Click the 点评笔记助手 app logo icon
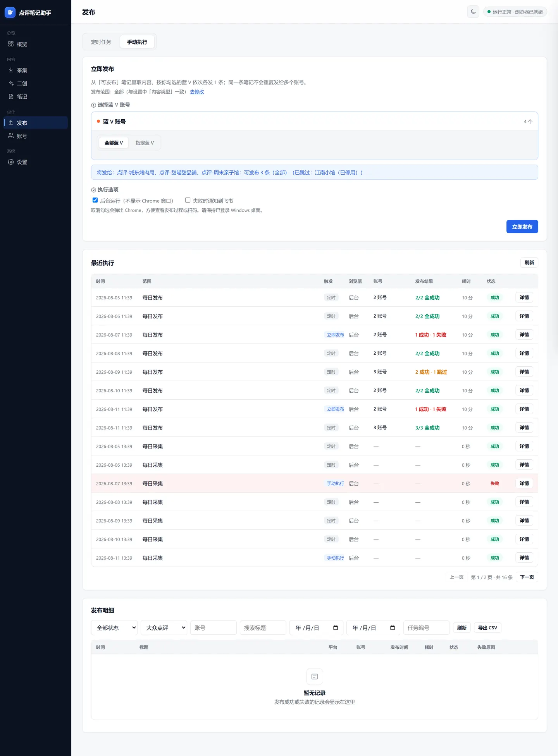This screenshot has height=756, width=558. [10, 12]
